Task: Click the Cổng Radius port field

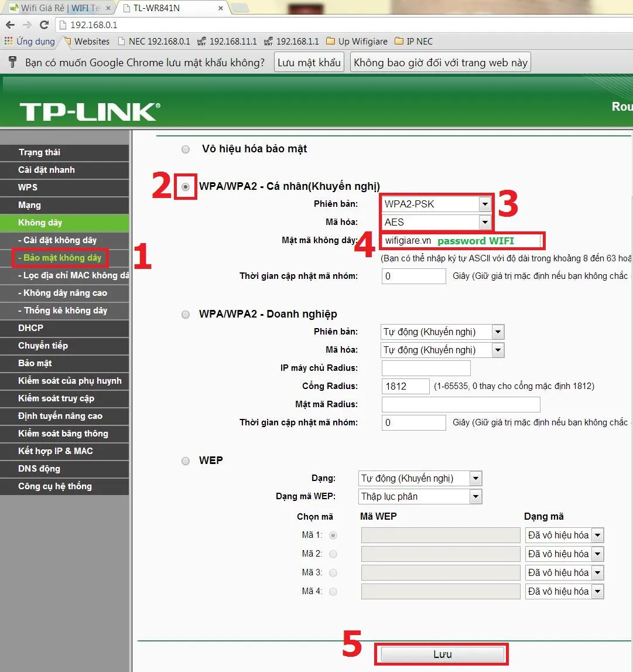Action: 405,386
